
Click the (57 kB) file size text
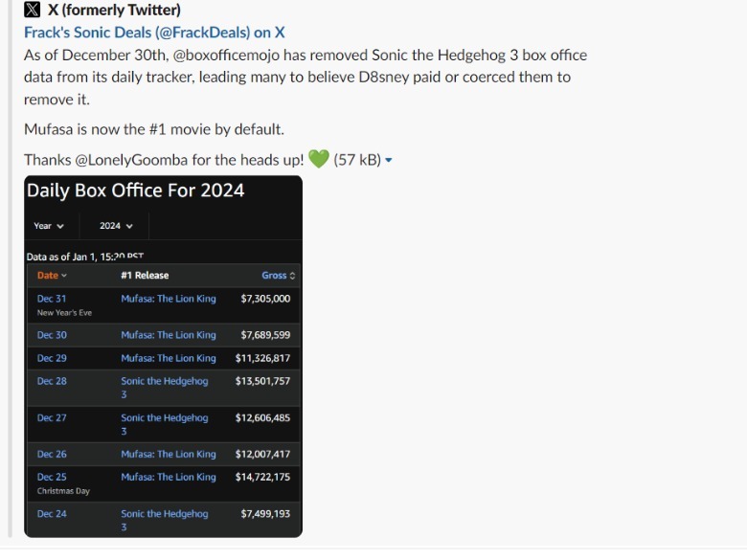pos(357,160)
